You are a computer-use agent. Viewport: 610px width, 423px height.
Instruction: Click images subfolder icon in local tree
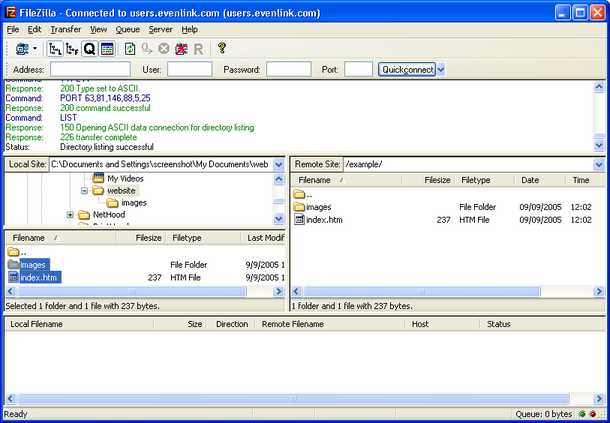click(x=112, y=203)
